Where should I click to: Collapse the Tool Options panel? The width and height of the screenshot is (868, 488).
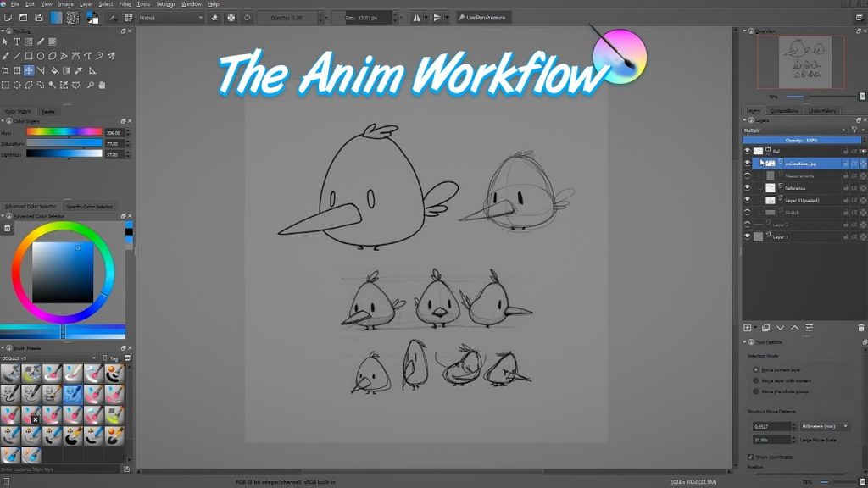[743, 341]
